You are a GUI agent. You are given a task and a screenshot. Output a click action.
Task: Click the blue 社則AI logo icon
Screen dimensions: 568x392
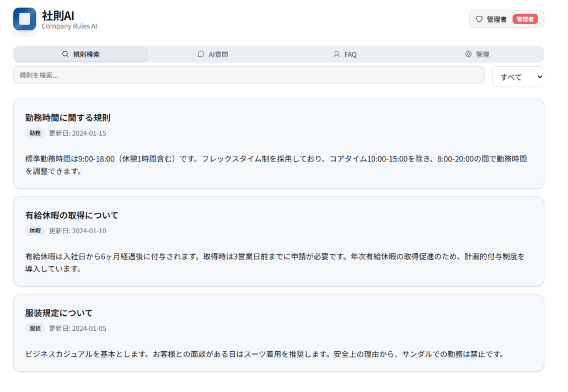click(x=24, y=19)
